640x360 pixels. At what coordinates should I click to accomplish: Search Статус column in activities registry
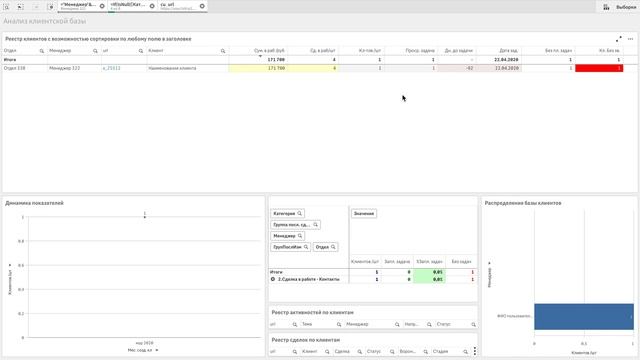tap(473, 324)
